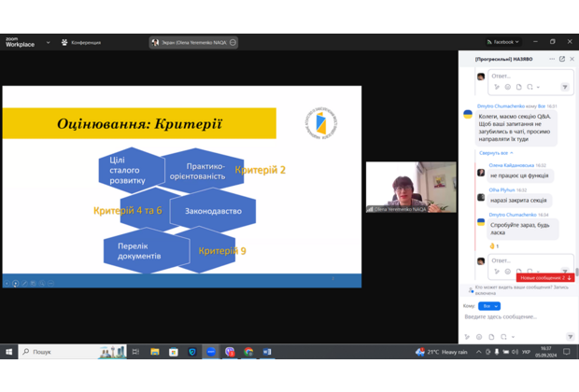Collapse thread with 'Свернуть все'

tap(495, 152)
